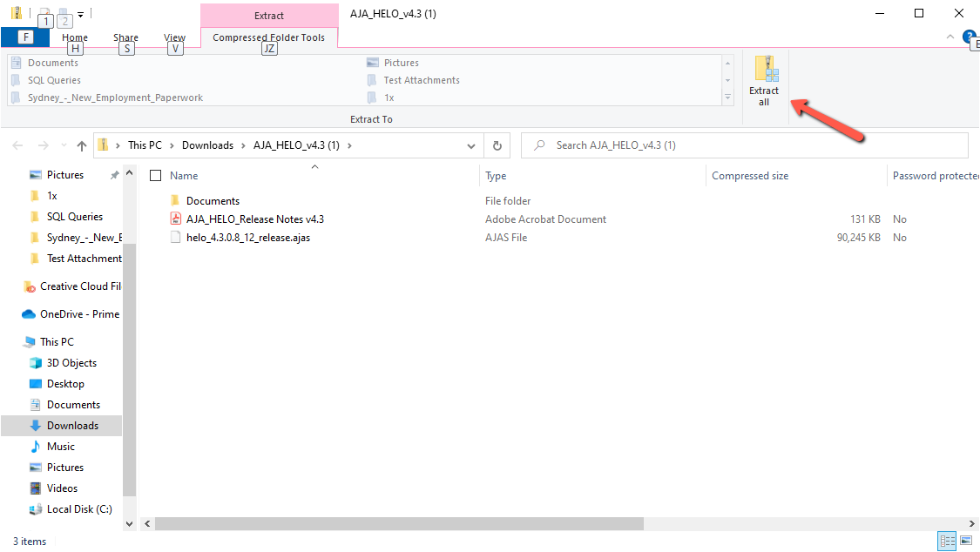Go up one folder level
Viewport: 980px width, 552px height.
[x=82, y=145]
